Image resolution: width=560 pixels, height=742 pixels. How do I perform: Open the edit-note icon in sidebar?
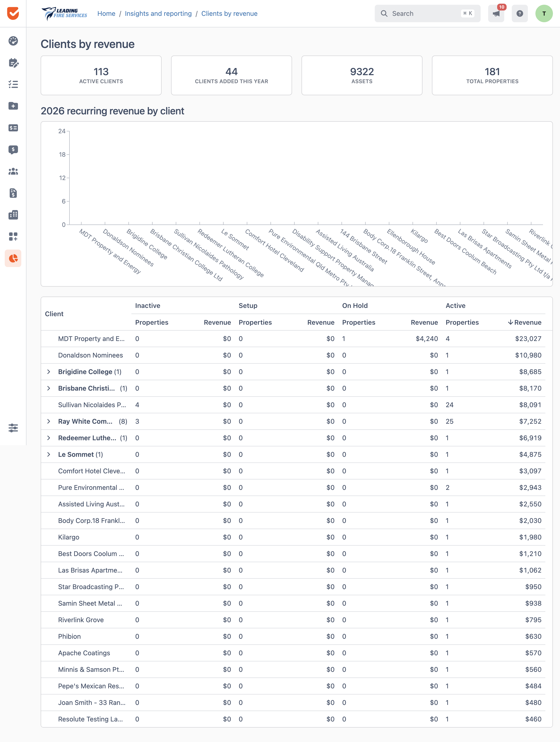pos(13,63)
